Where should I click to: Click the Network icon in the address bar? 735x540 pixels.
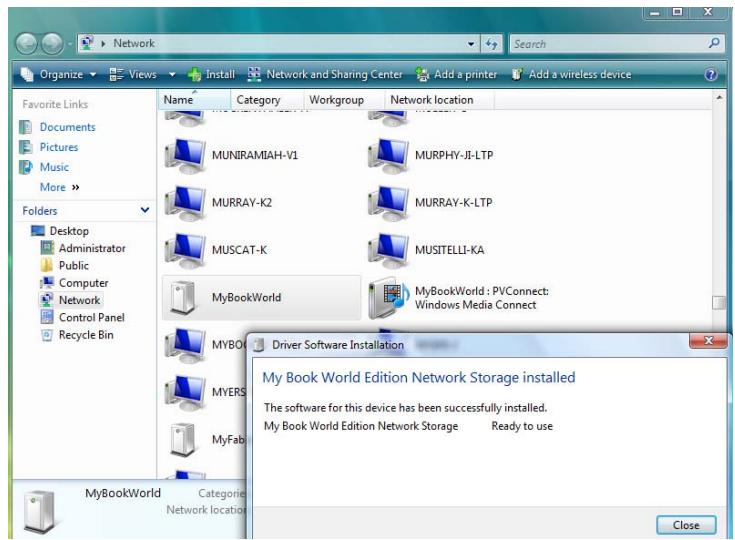click(87, 43)
